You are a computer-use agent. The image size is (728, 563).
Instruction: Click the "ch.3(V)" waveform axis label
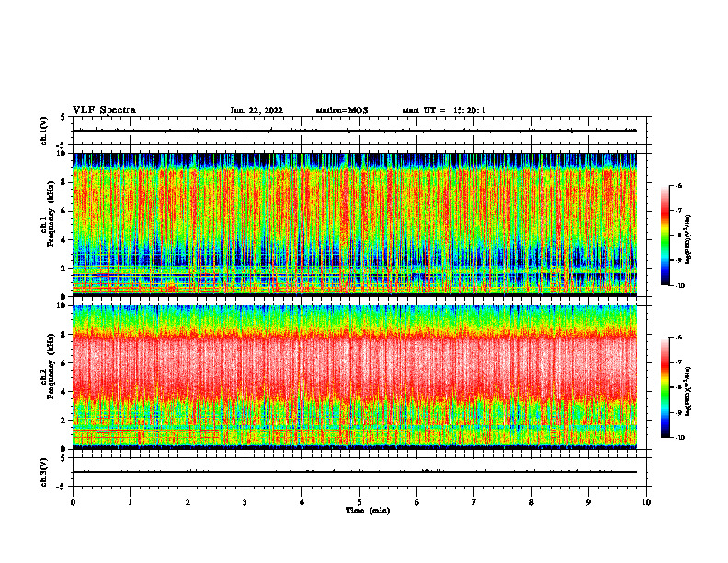(44, 472)
